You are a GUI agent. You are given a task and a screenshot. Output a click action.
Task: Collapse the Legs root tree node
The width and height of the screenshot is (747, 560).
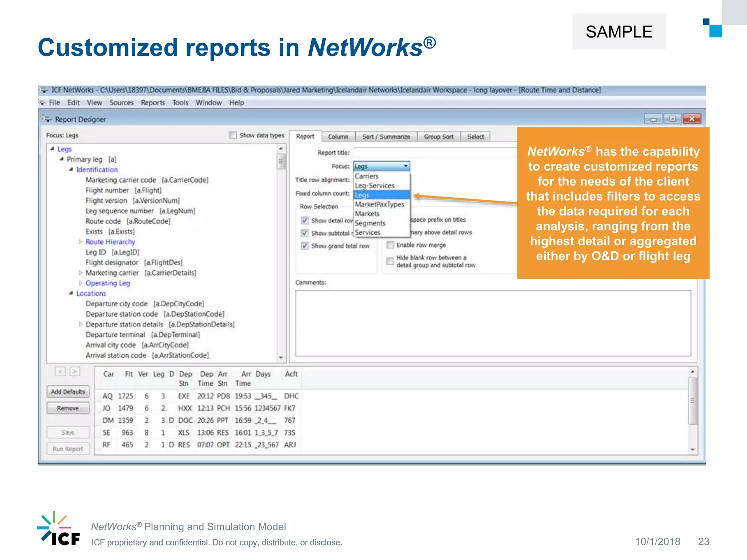click(52, 149)
